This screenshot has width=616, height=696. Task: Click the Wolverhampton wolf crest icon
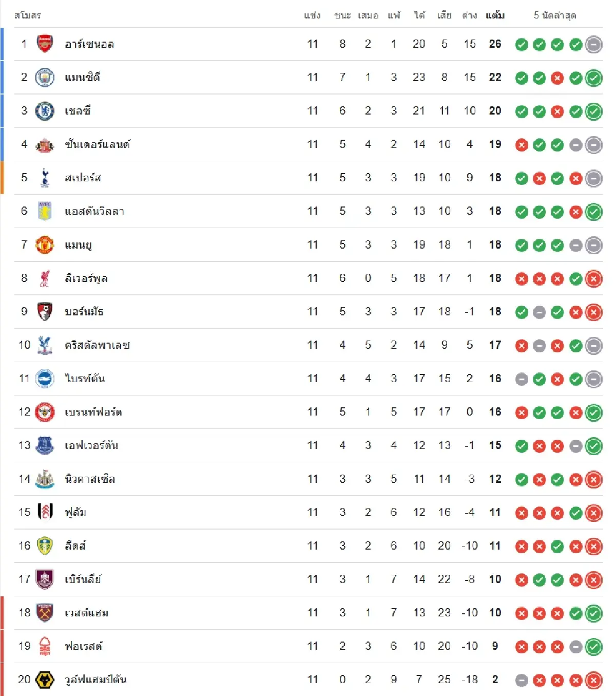pyautogui.click(x=45, y=680)
